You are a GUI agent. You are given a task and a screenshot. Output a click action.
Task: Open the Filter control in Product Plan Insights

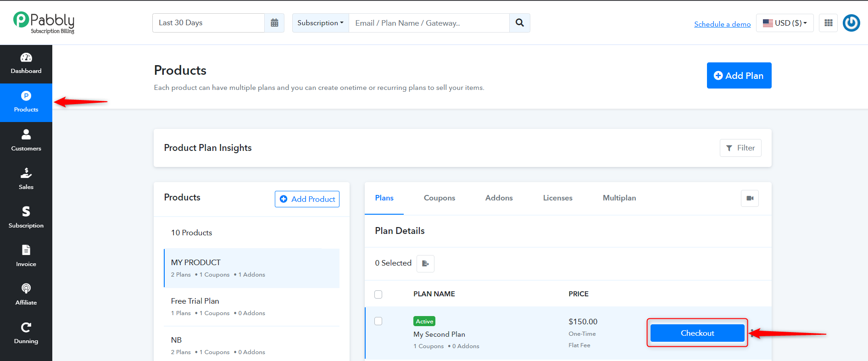pyautogui.click(x=740, y=148)
